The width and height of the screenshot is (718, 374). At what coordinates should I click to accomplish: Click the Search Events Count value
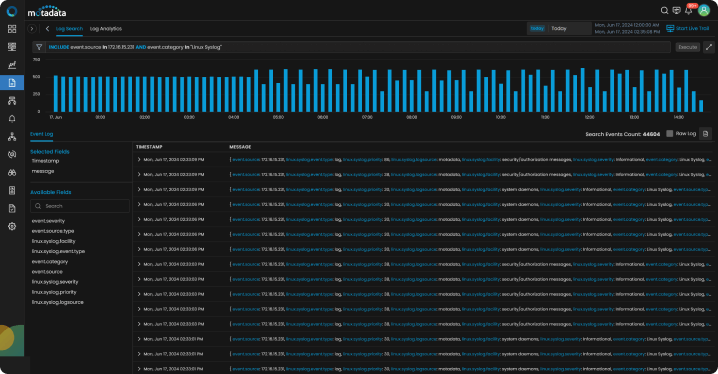point(651,134)
